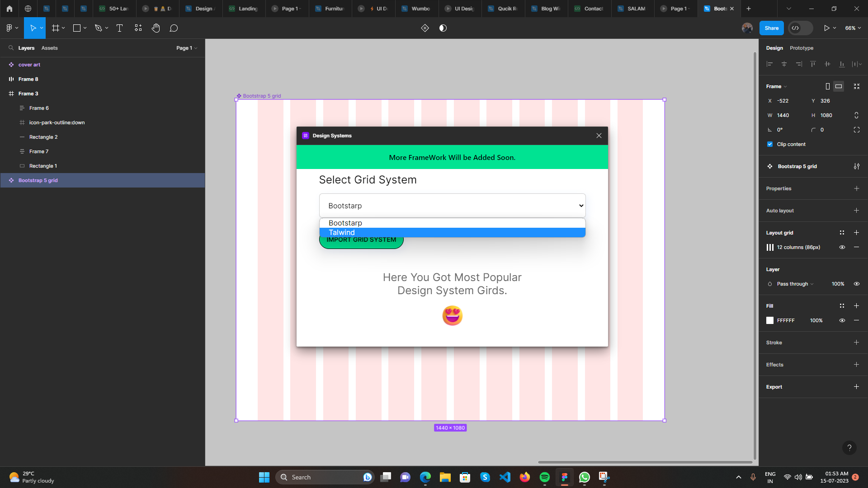
Task: Click align left icon
Action: pos(770,64)
